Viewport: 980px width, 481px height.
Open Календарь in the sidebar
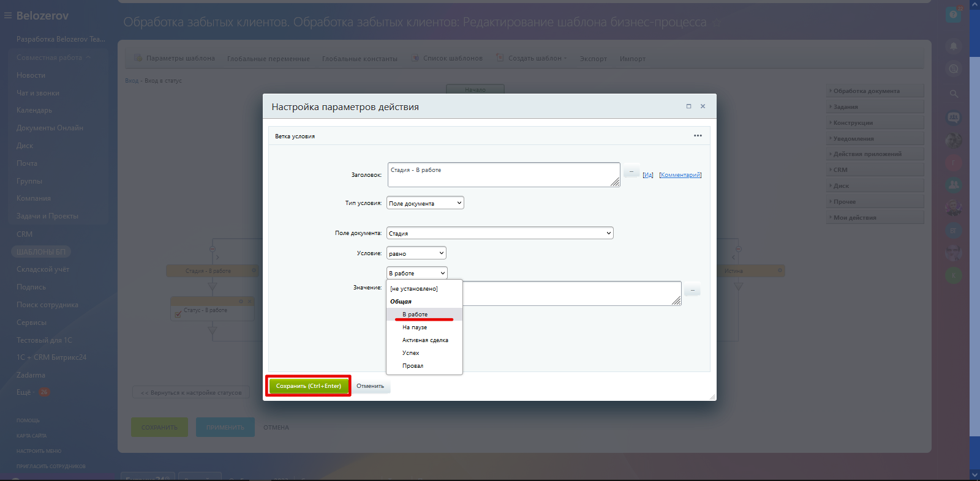pos(34,110)
